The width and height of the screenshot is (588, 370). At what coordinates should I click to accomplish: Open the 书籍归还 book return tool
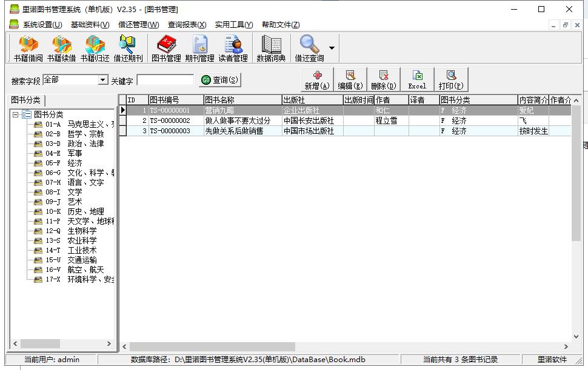tap(95, 48)
